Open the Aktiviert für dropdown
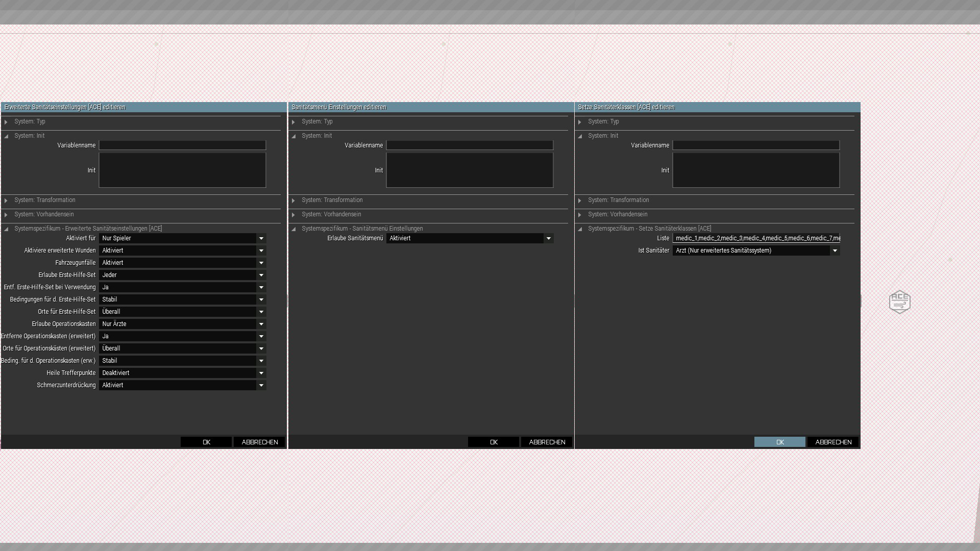980x551 pixels. click(x=182, y=238)
